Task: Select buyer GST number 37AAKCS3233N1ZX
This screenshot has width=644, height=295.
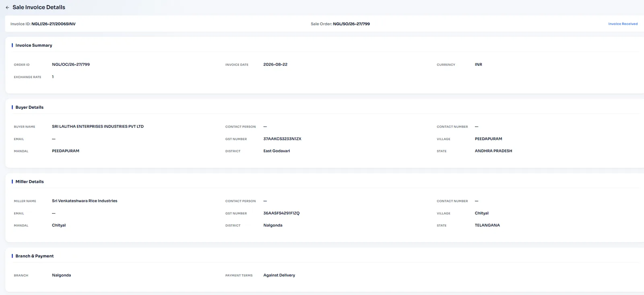Action: click(x=282, y=139)
